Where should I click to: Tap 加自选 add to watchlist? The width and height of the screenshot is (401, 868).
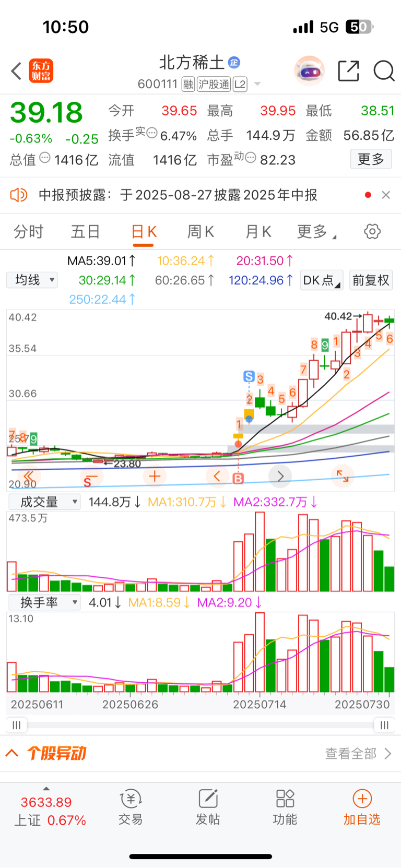(x=362, y=807)
